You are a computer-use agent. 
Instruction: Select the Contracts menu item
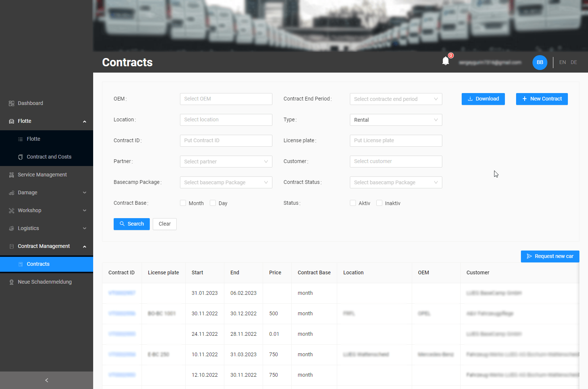[x=47, y=264]
